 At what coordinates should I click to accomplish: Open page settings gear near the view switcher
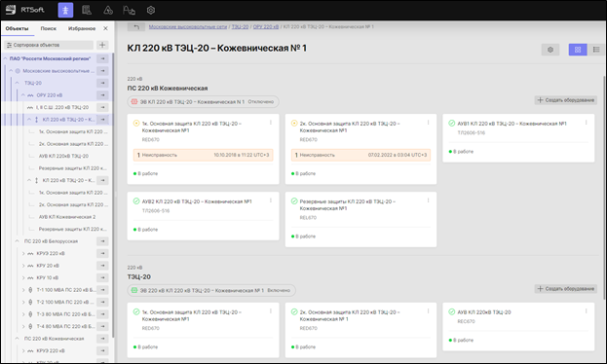550,50
